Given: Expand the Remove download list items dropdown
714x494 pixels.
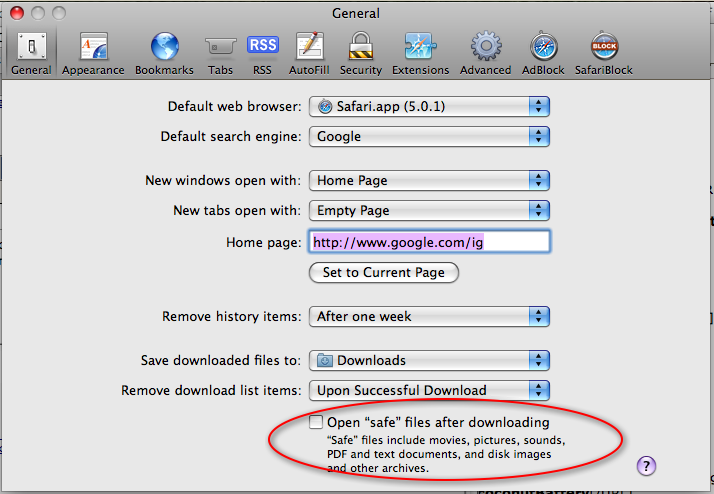Looking at the screenshot, I should click(429, 391).
